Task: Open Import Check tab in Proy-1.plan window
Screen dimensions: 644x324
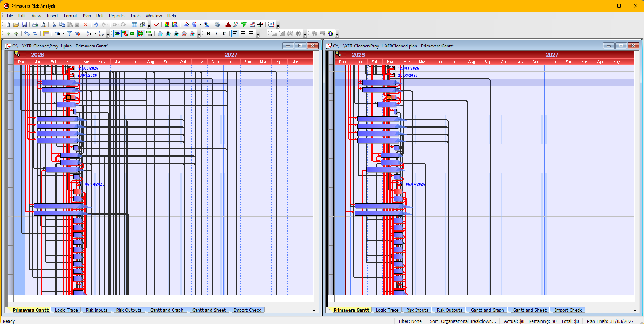Action: coord(248,310)
